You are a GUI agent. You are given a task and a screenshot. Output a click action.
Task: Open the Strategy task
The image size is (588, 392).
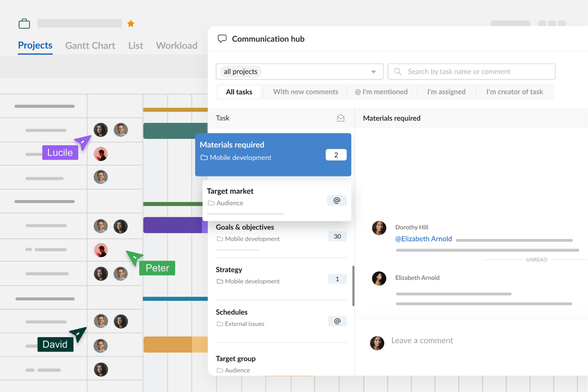coord(281,279)
